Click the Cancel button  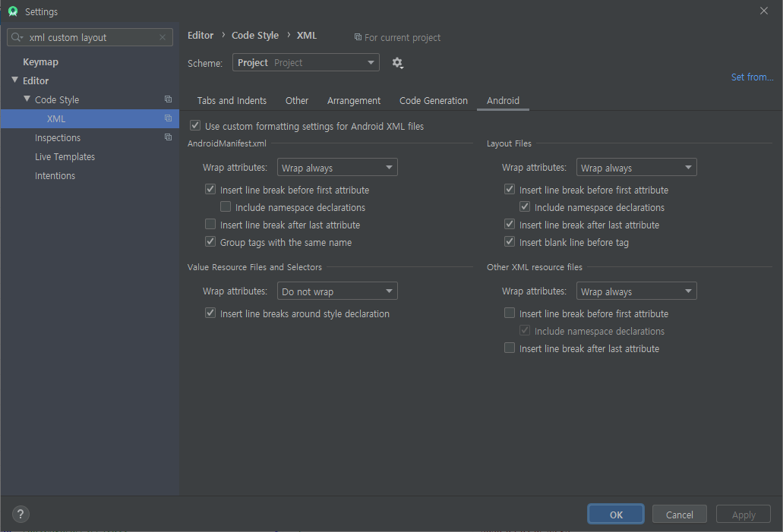[679, 515]
